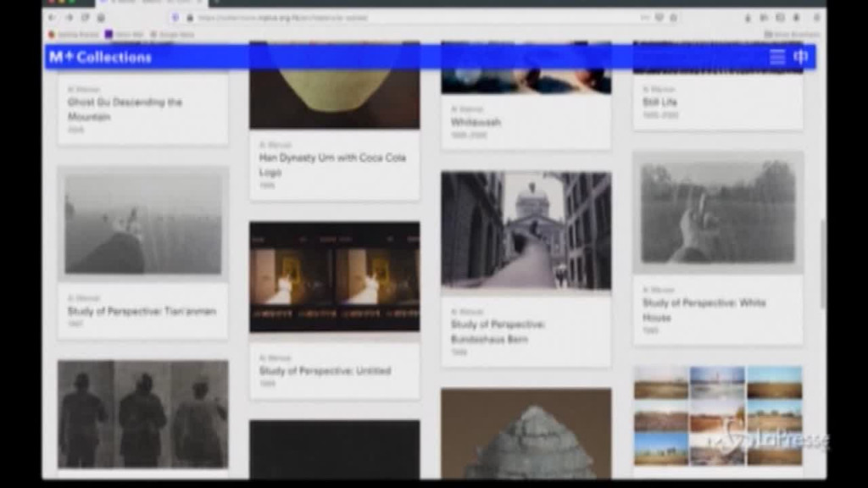868x488 pixels.
Task: Switch language with the 中 icon
Action: point(801,57)
